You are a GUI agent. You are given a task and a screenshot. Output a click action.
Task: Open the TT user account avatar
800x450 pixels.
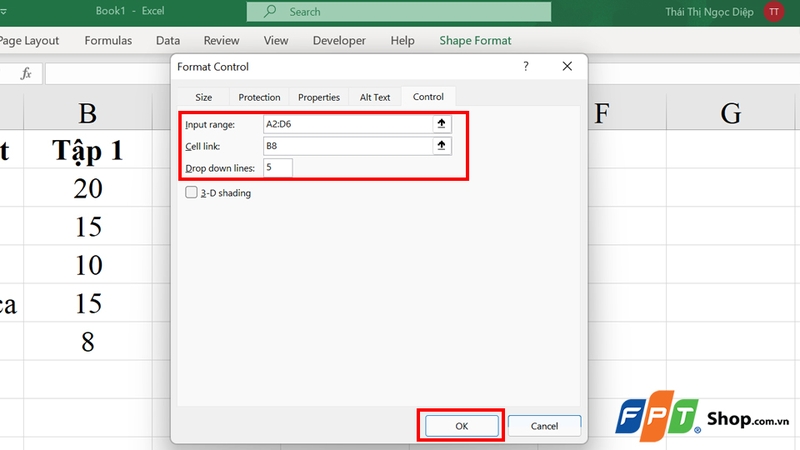pos(774,11)
